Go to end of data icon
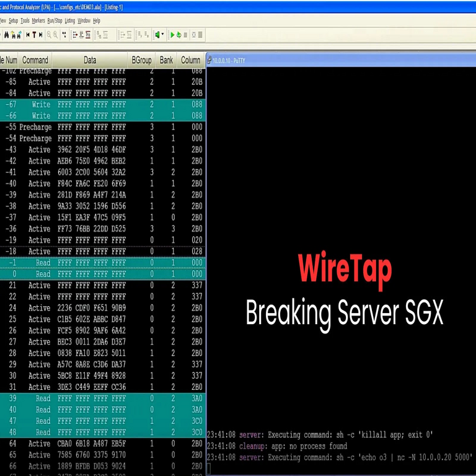 (41, 35)
